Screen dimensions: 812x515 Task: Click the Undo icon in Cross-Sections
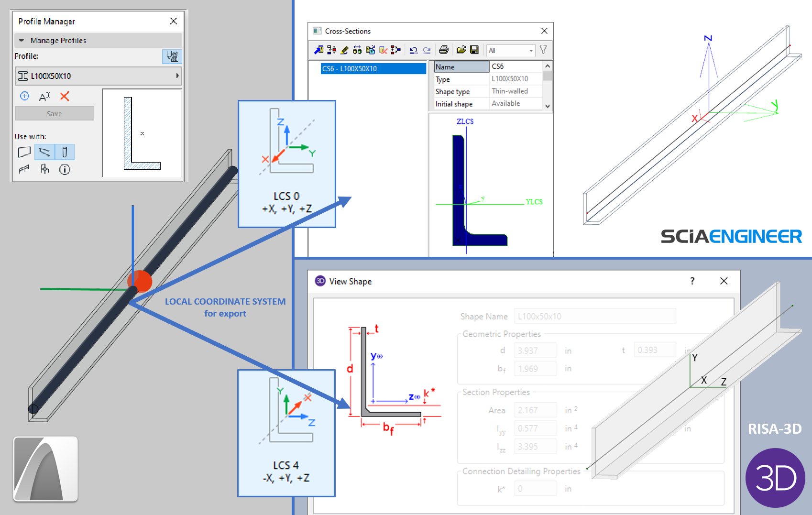pos(414,50)
